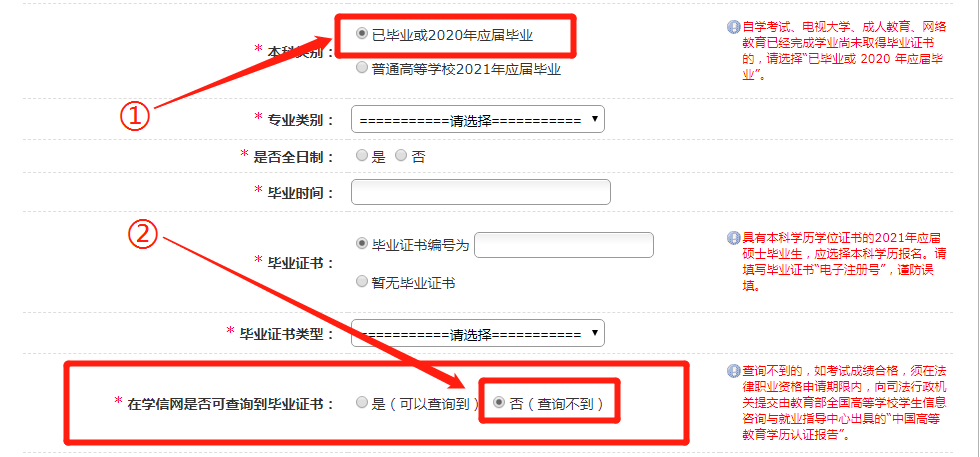Click info icon beside 自学考试 hint

point(733,28)
